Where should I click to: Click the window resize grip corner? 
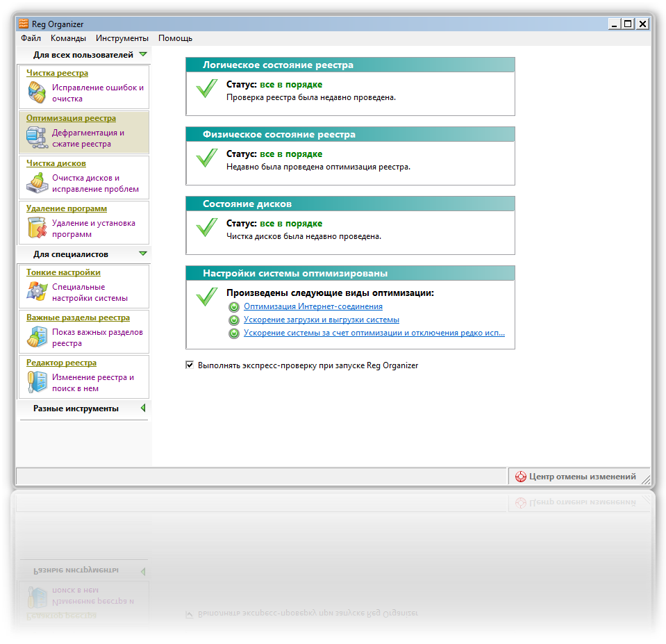click(646, 479)
